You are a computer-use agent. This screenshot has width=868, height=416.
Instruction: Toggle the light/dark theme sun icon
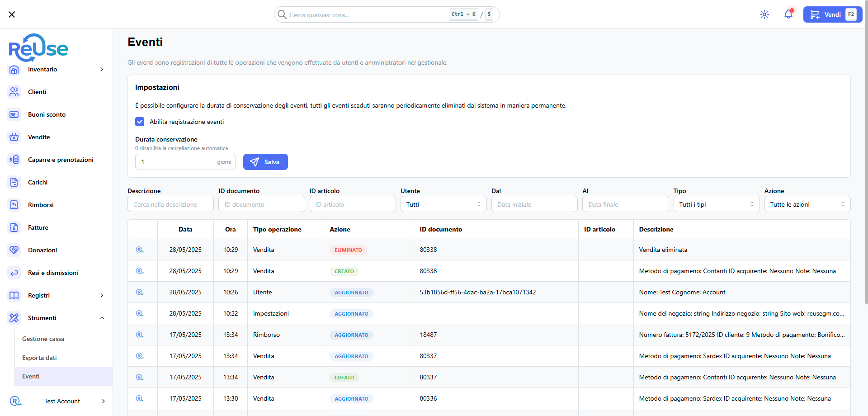point(764,14)
